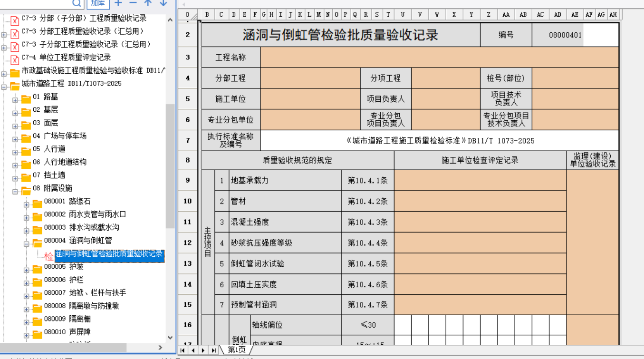644x359 pixels.
Task: Click the form title 涵洞与倒虹管检验批质量验收记录
Action: point(340,35)
